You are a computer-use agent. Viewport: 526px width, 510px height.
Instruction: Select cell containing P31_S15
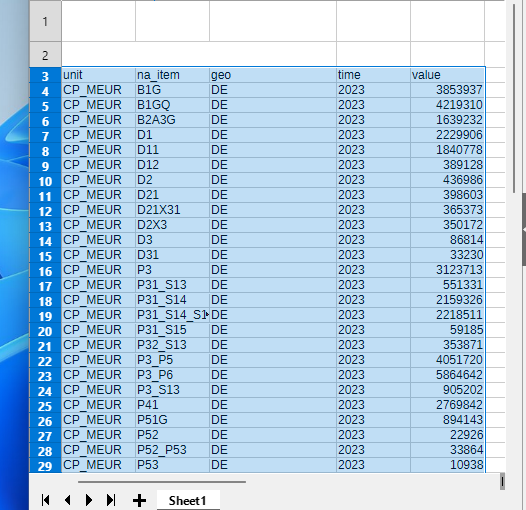tap(172, 330)
